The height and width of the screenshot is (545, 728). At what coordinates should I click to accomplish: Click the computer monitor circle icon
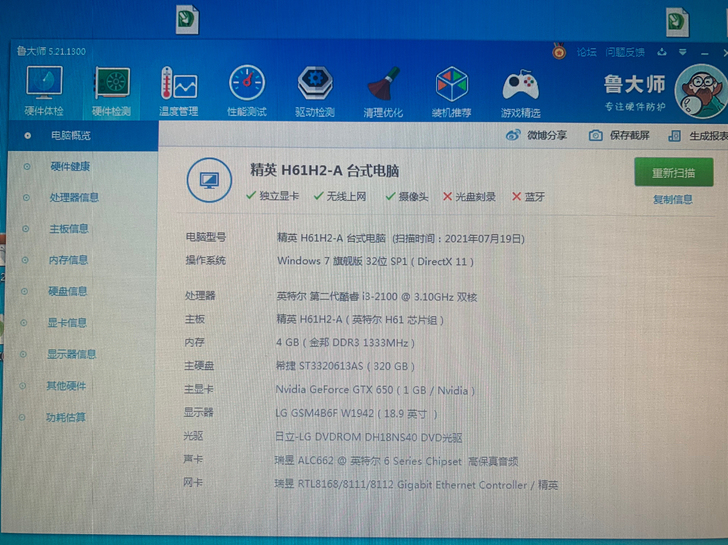pyautogui.click(x=209, y=180)
